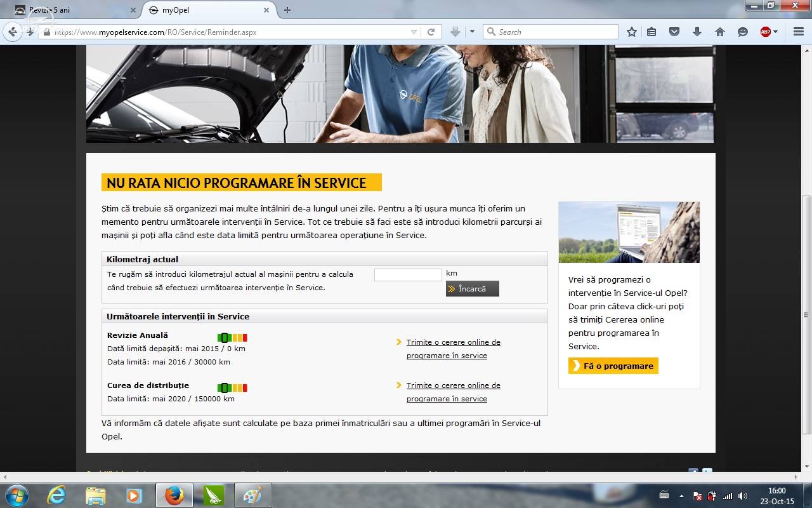
Task: Click the greyed download arrow next to reload
Action: coord(455,32)
